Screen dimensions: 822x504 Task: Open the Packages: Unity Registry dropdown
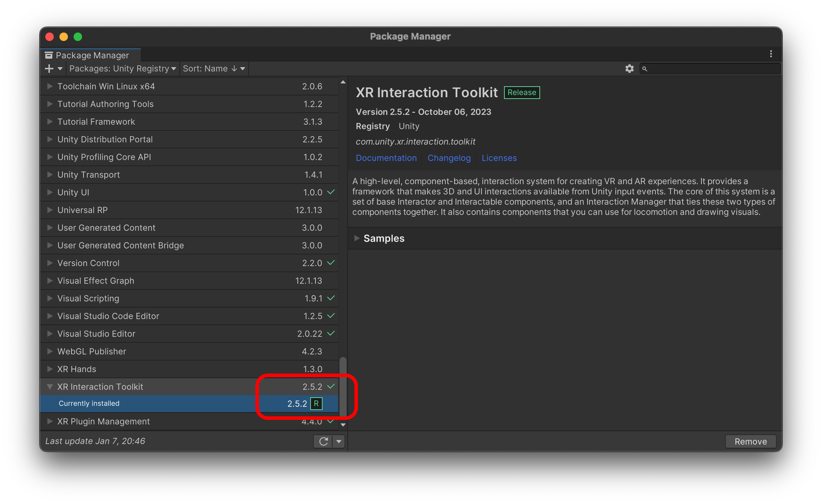pyautogui.click(x=122, y=69)
